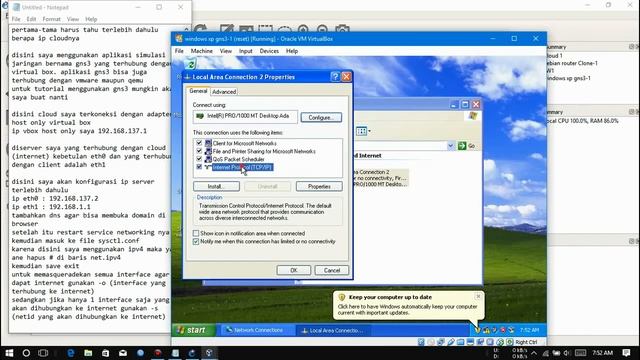640x360 pixels.
Task: Uncheck Notify me when limited connectivity
Action: point(196,242)
